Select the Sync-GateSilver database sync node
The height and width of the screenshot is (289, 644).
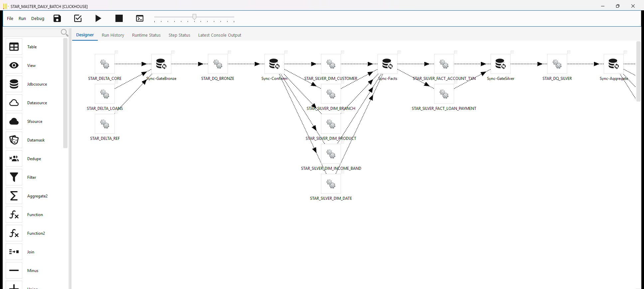[501, 64]
